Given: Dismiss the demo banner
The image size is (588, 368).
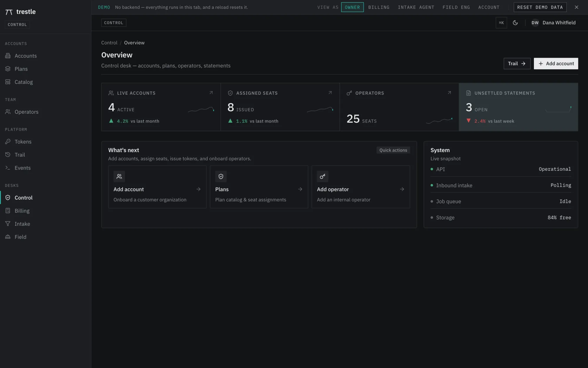Looking at the screenshot, I should (x=577, y=7).
